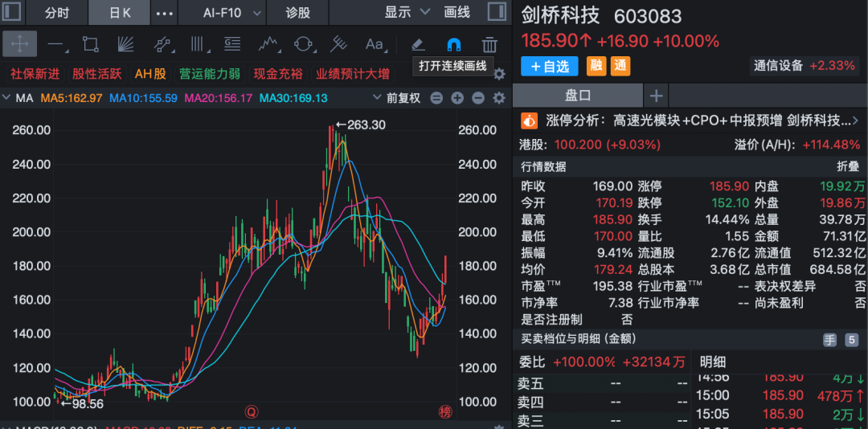Select the 盘口 tab
Screen dimensions: 868x429
578,96
